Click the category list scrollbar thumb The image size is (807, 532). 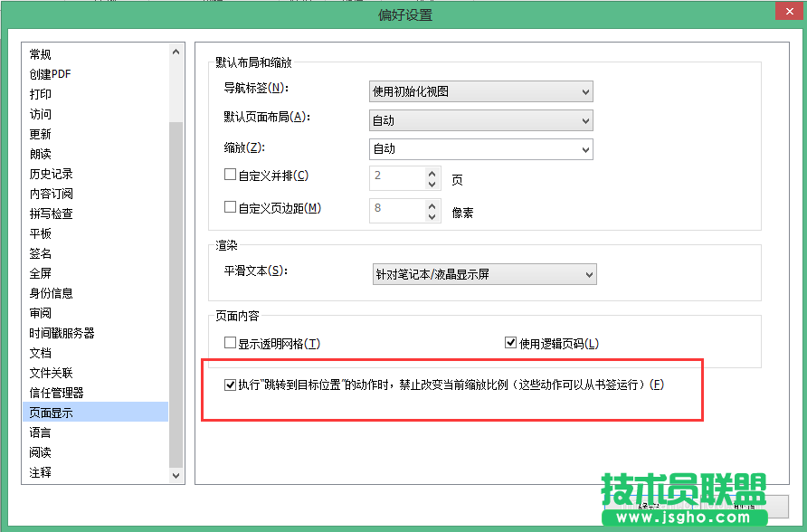[x=176, y=294]
